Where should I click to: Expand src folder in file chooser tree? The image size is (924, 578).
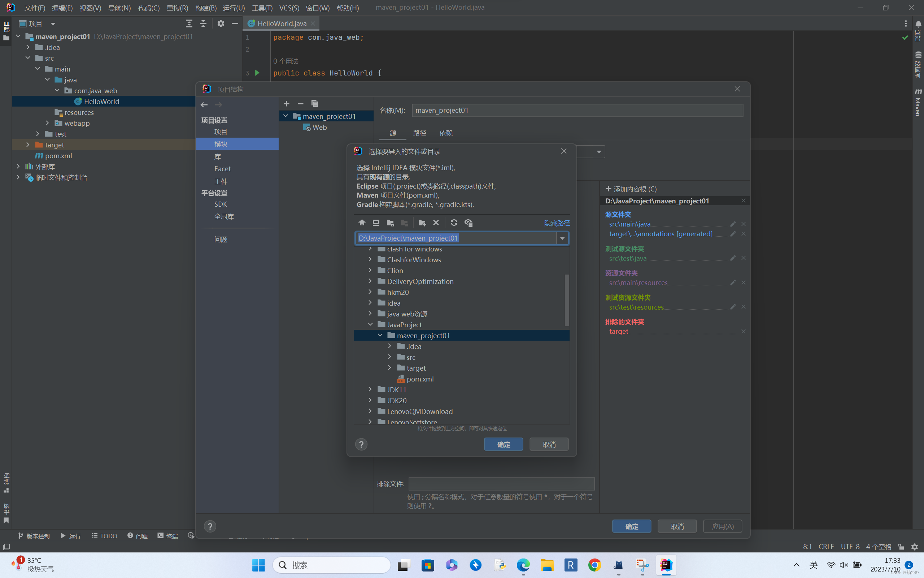pos(389,357)
